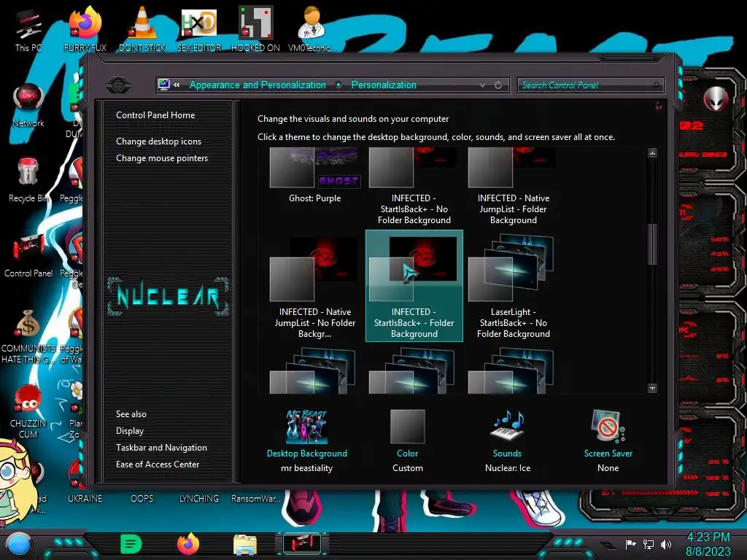Open Firefox from the taskbar
747x560 pixels.
tap(187, 544)
